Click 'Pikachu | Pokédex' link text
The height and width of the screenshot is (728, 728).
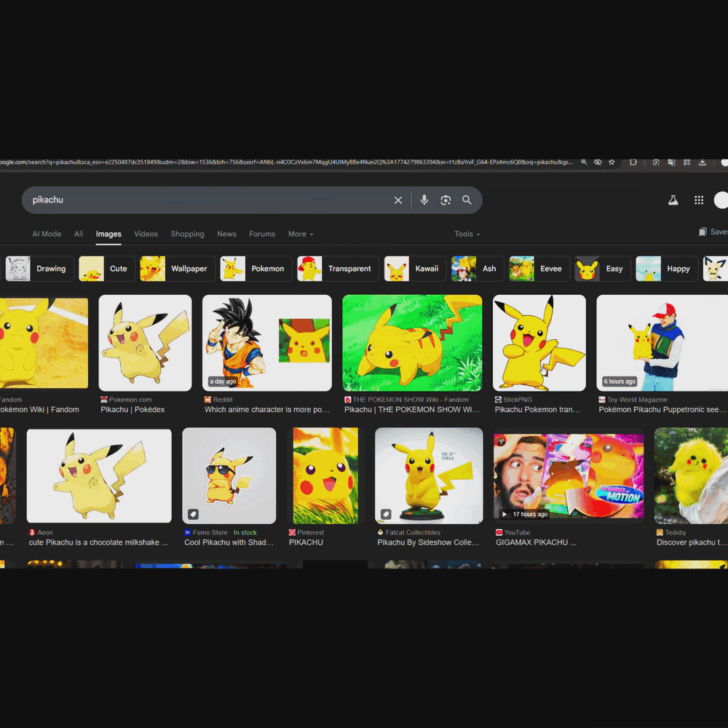132,409
